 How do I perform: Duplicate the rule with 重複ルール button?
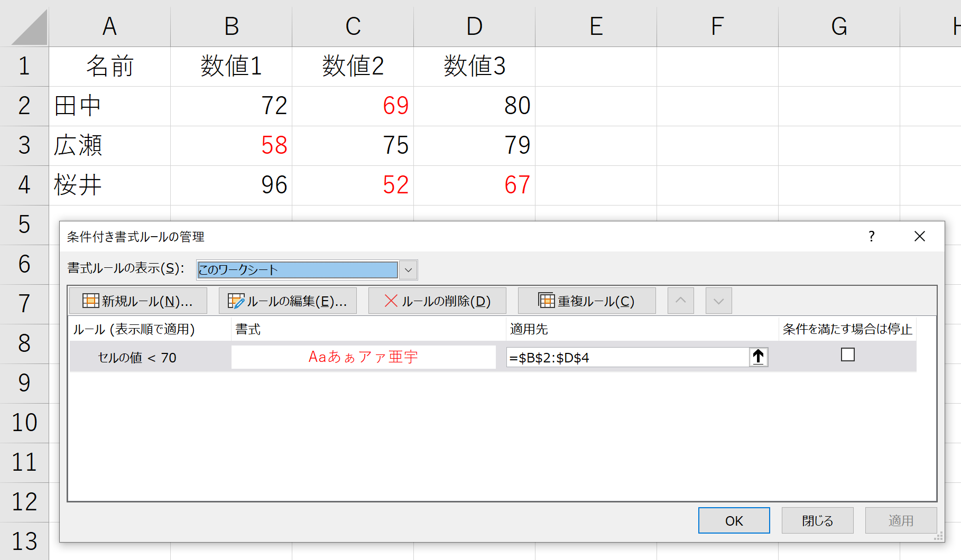click(x=587, y=301)
